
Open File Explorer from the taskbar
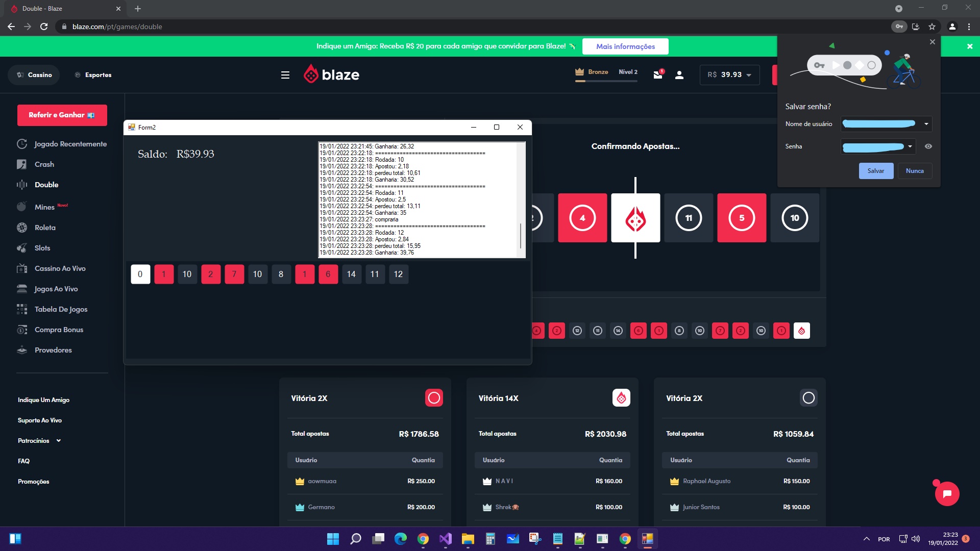[x=468, y=539]
